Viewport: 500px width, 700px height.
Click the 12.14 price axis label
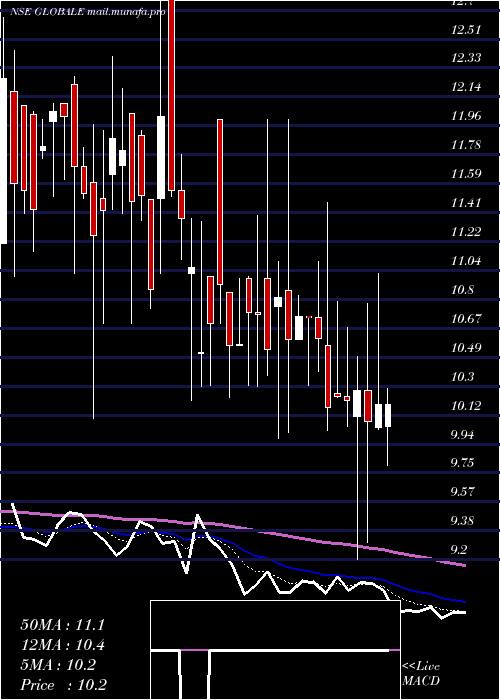coord(466,87)
